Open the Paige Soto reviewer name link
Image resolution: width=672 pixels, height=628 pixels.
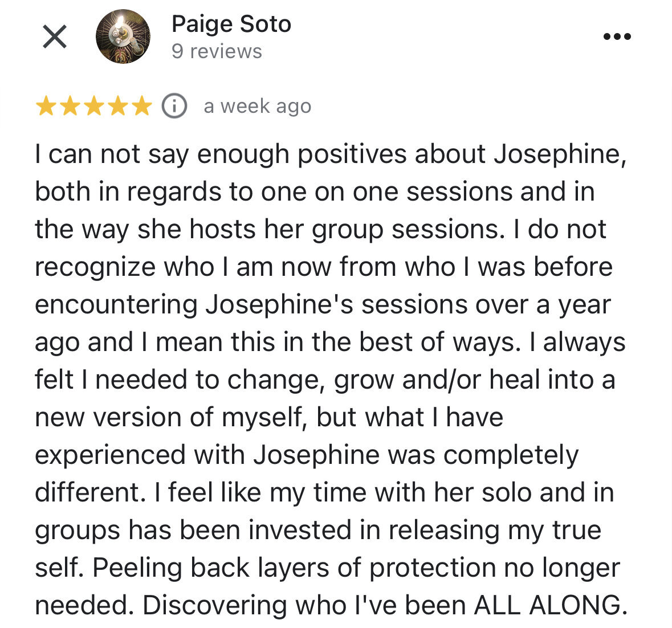click(x=231, y=24)
